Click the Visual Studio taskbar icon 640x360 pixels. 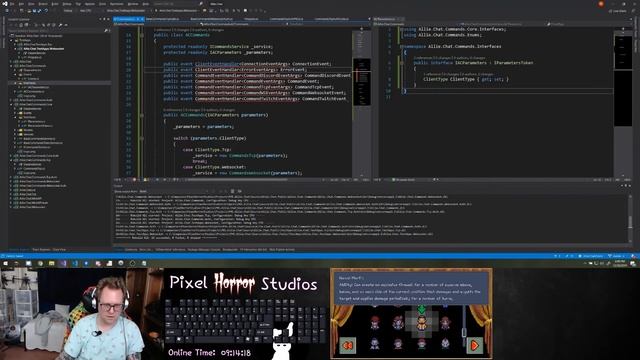point(63,263)
